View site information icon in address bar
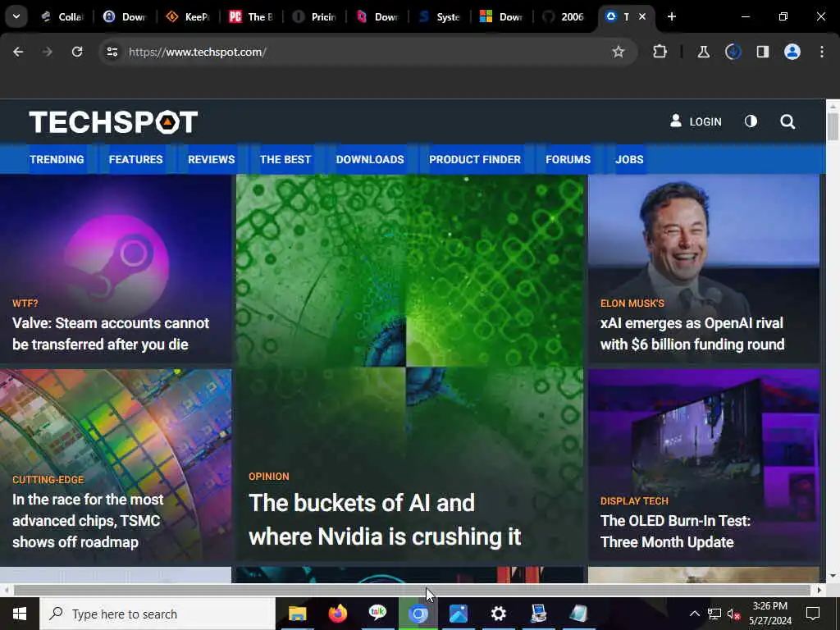 pos(112,52)
